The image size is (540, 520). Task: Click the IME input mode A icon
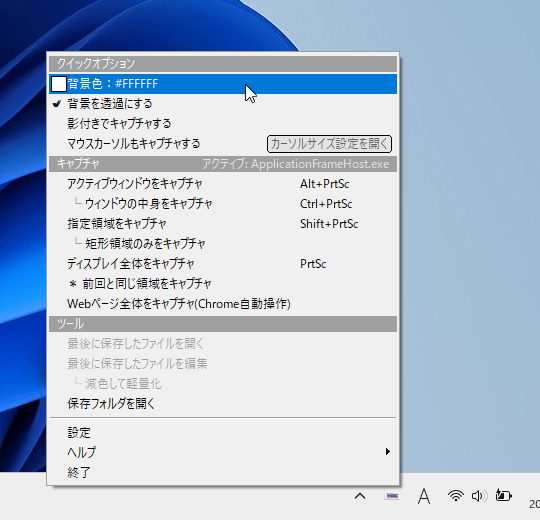click(424, 496)
